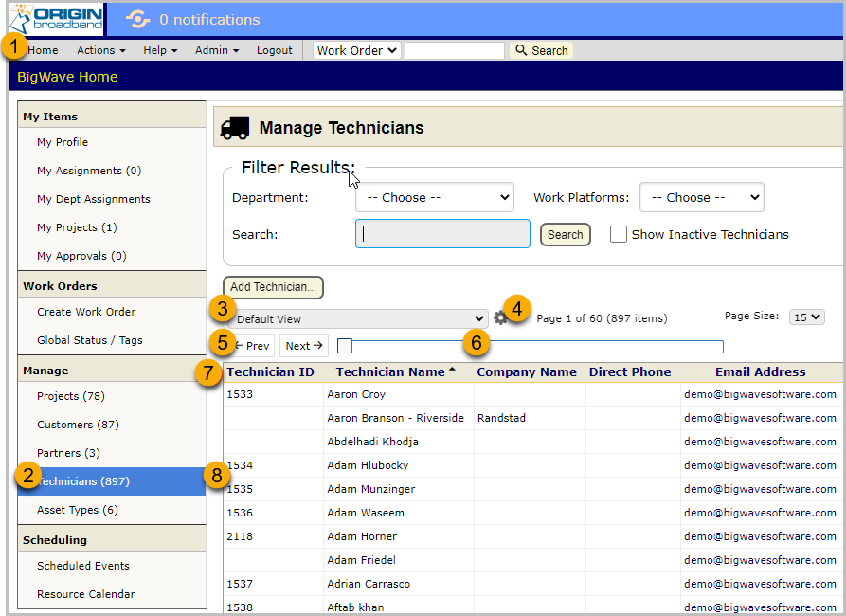This screenshot has width=846, height=616.
Task: Select technician Adam Hlubocky
Action: [x=368, y=465]
